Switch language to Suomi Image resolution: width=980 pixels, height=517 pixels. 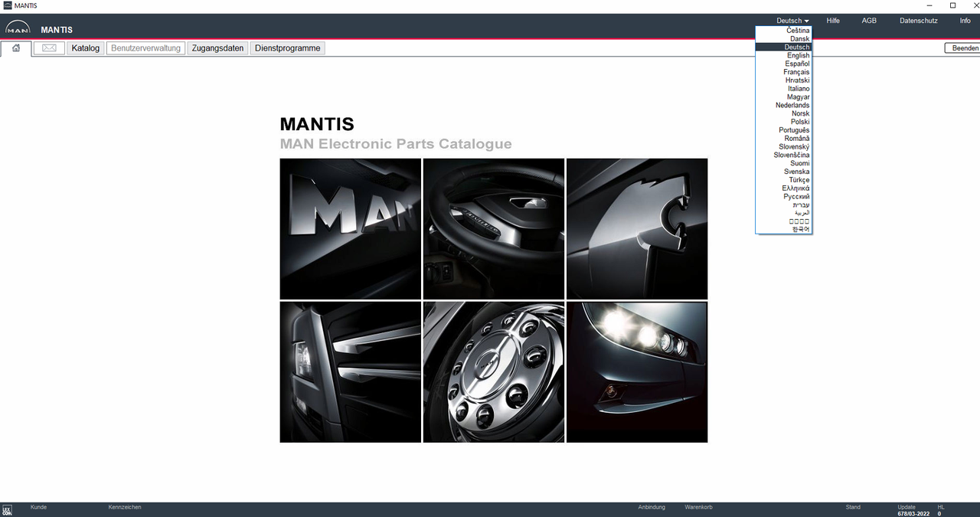(784, 163)
